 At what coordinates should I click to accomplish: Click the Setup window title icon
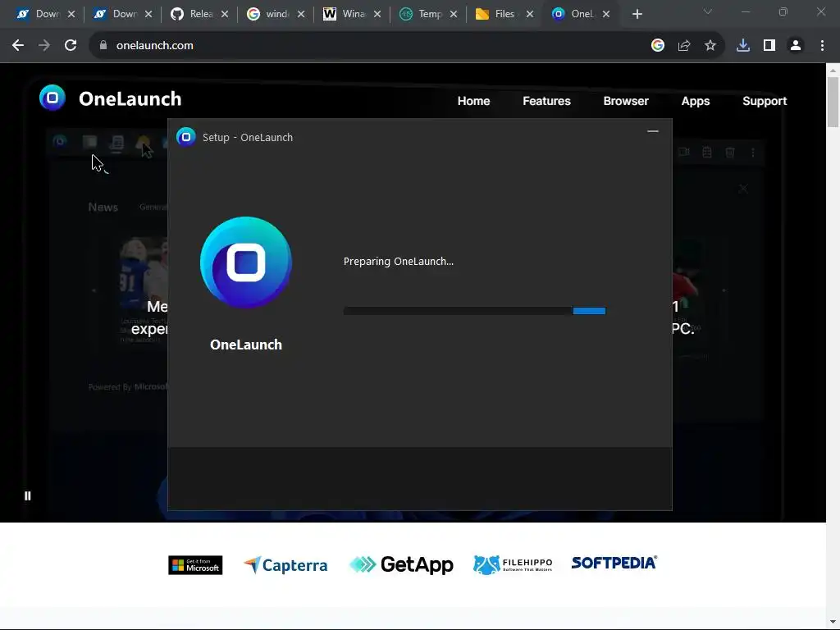click(x=186, y=137)
